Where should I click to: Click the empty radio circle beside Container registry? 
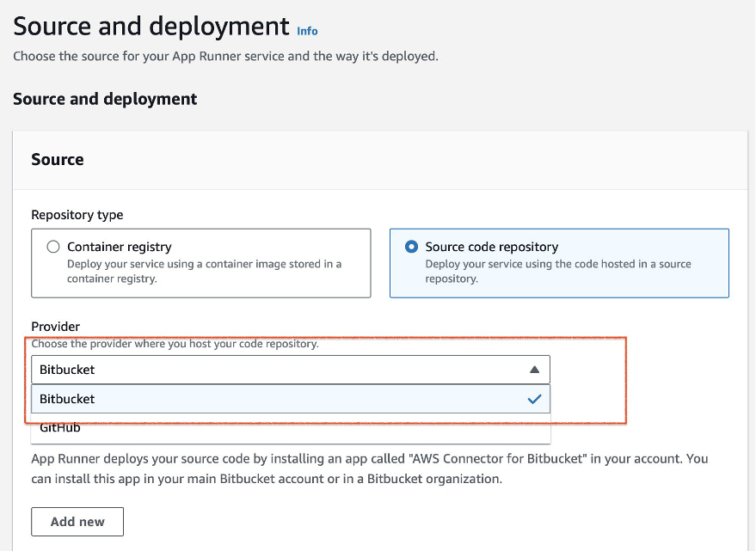[x=52, y=247]
